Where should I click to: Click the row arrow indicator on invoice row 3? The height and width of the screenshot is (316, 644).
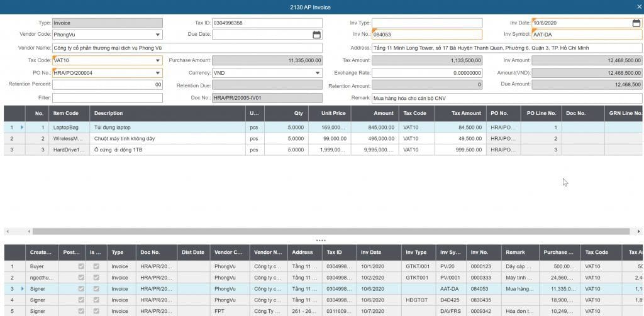22,289
